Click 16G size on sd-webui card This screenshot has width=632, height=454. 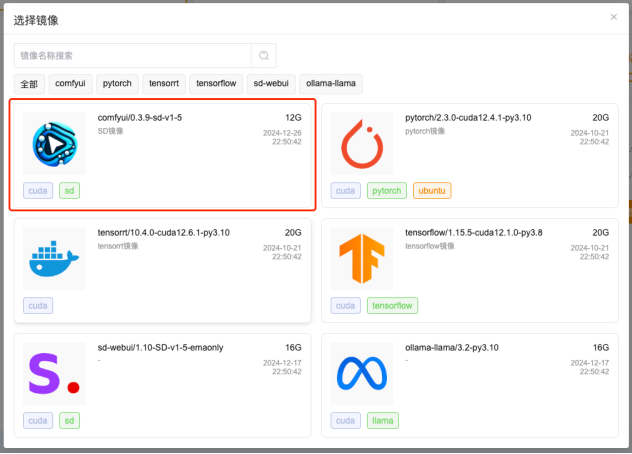click(293, 348)
